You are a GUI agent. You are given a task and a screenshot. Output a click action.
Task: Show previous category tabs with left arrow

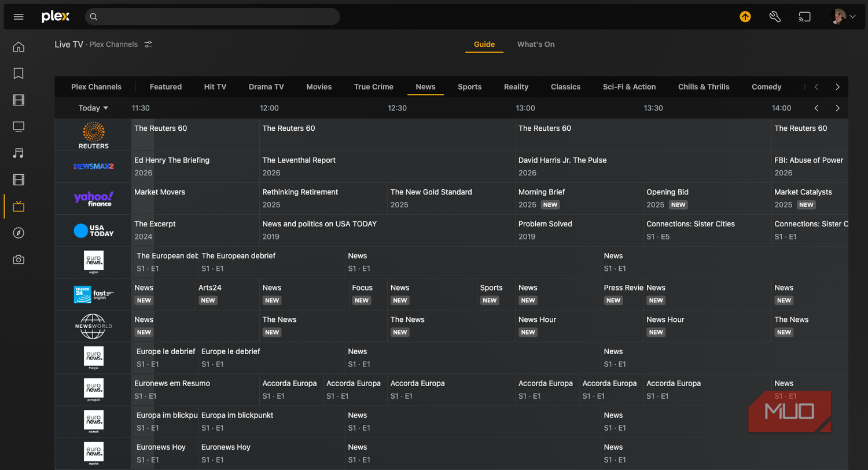pos(816,87)
